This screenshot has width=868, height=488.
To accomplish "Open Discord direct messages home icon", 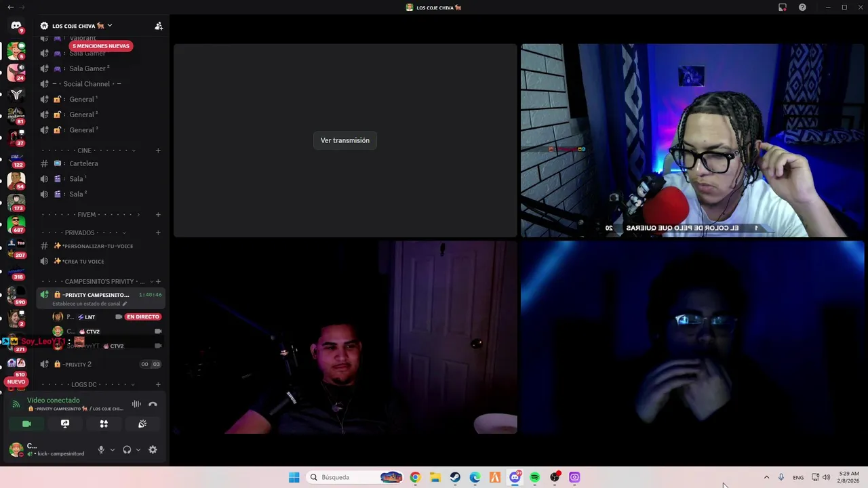I will 16,26.
